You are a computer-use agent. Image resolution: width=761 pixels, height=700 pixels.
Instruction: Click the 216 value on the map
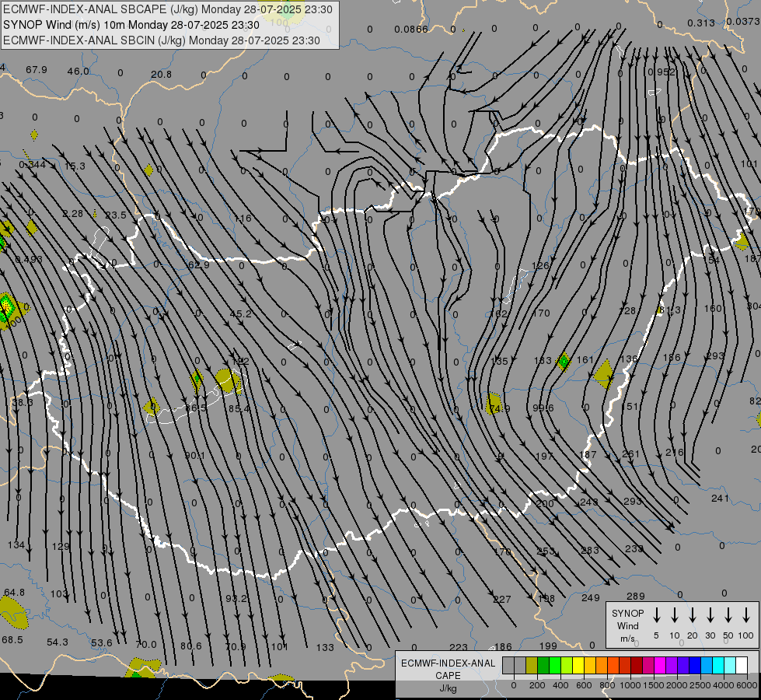coord(674,452)
